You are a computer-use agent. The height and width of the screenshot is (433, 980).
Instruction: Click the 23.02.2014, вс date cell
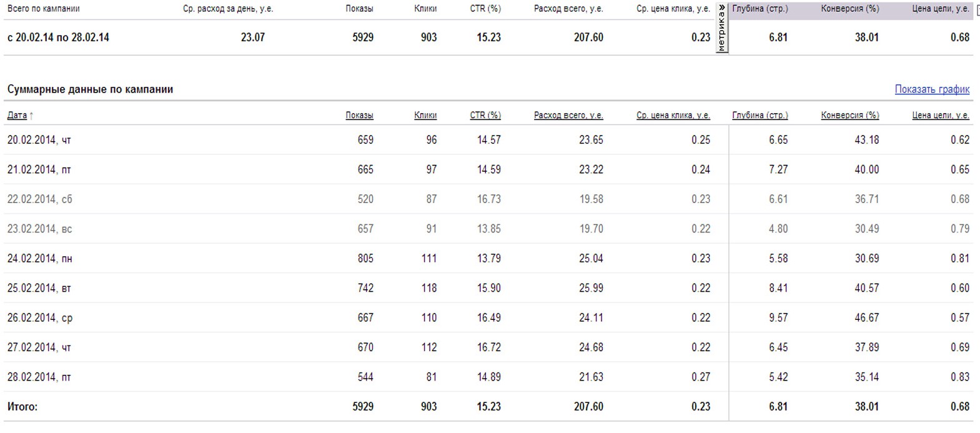[40, 229]
